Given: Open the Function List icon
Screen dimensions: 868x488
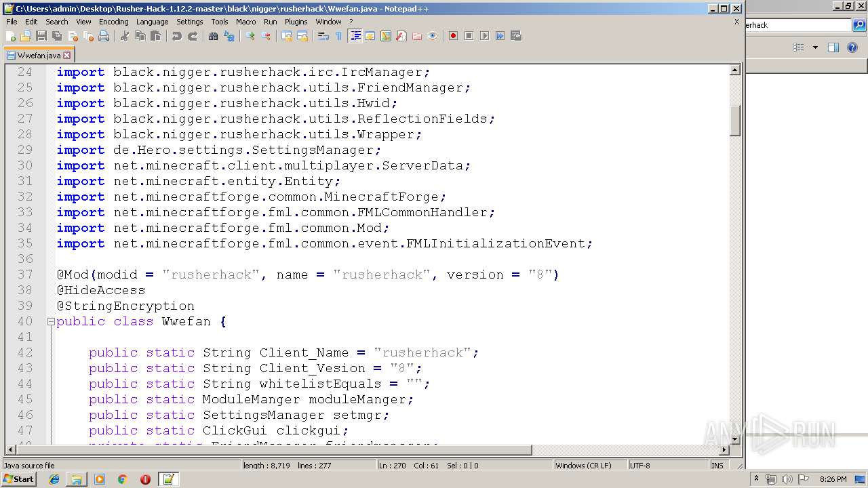Looking at the screenshot, I should coord(401,36).
